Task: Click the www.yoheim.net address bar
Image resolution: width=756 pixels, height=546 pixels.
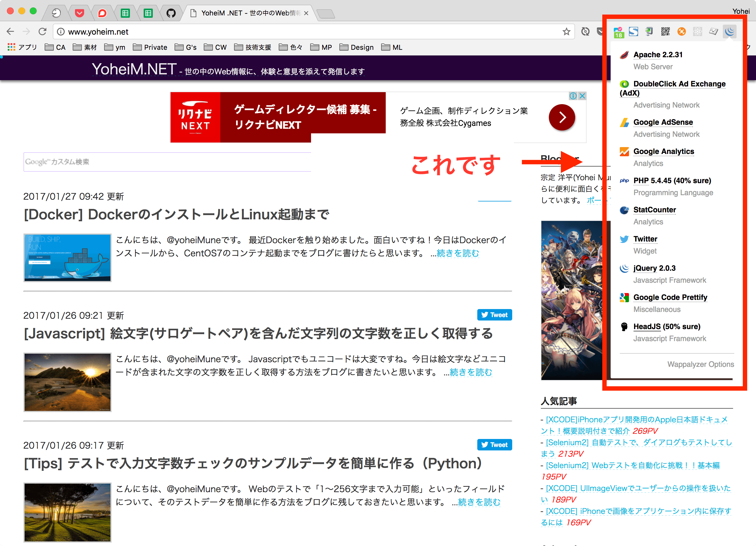Action: [313, 32]
